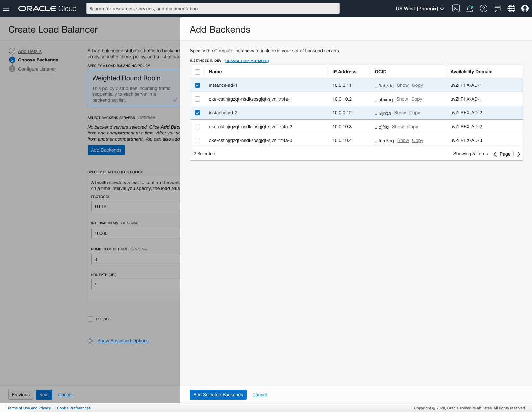Open the hamburger navigation menu
Screen dimensions: 532x412
(6, 9)
